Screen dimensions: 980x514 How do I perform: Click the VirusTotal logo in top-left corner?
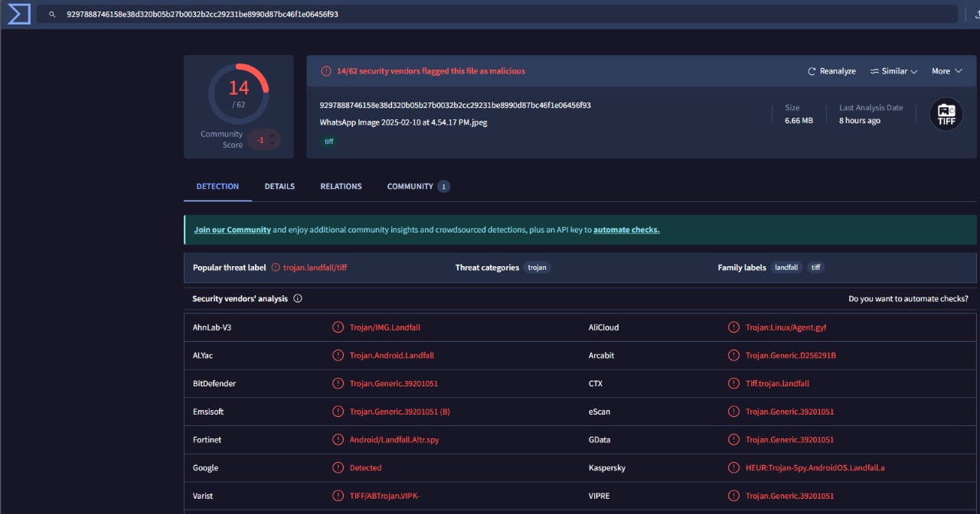pyautogui.click(x=18, y=14)
